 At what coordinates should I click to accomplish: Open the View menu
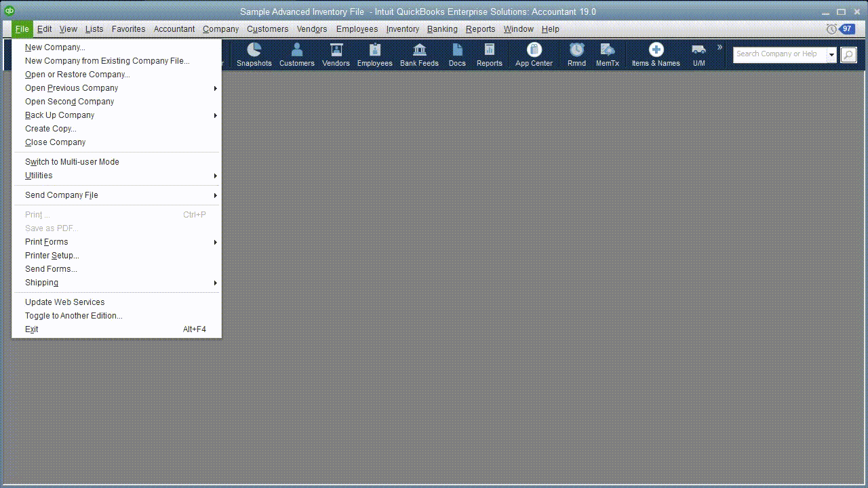(68, 29)
